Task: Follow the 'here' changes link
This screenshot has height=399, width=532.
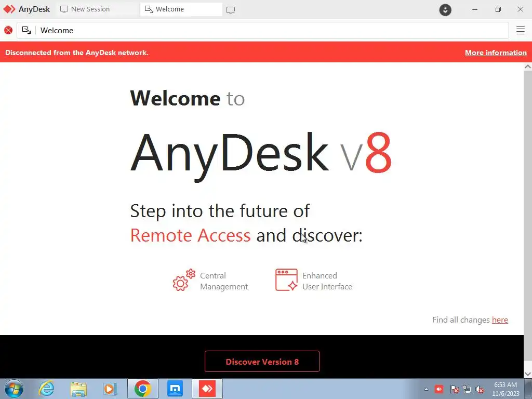Action: tap(500, 320)
